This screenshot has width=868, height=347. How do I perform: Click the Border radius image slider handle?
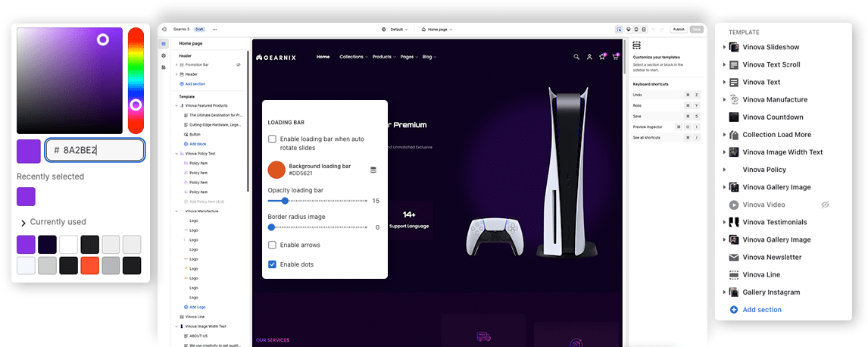[271, 227]
